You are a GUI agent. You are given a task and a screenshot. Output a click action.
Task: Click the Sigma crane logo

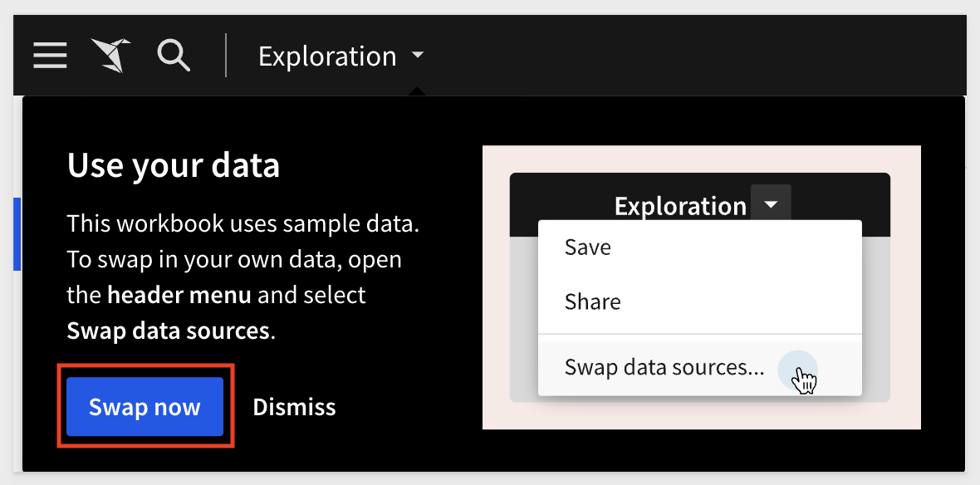[x=110, y=55]
